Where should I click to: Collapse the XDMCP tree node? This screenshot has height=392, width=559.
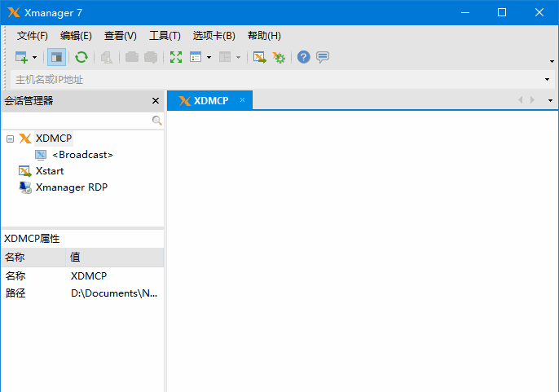point(11,139)
